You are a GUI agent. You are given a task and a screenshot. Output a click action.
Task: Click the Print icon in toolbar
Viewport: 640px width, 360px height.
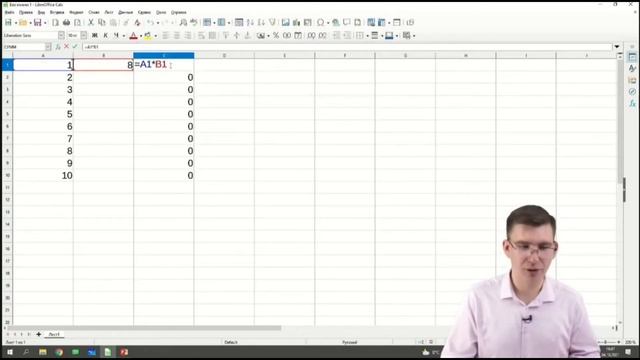66,22
